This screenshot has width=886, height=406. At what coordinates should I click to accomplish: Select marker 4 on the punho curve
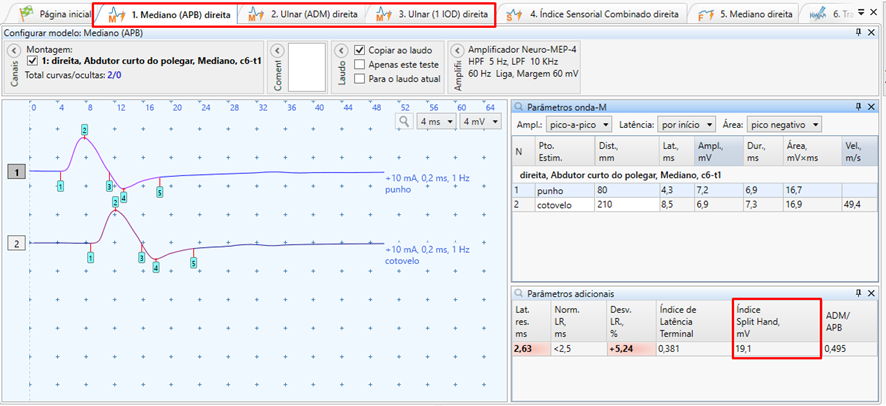[x=123, y=197]
